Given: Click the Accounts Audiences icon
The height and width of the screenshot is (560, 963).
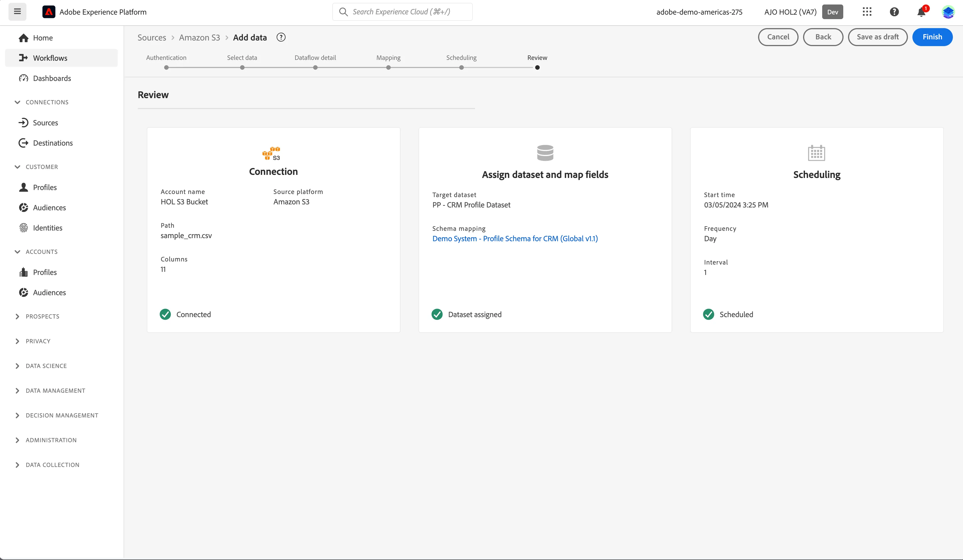Looking at the screenshot, I should [24, 292].
